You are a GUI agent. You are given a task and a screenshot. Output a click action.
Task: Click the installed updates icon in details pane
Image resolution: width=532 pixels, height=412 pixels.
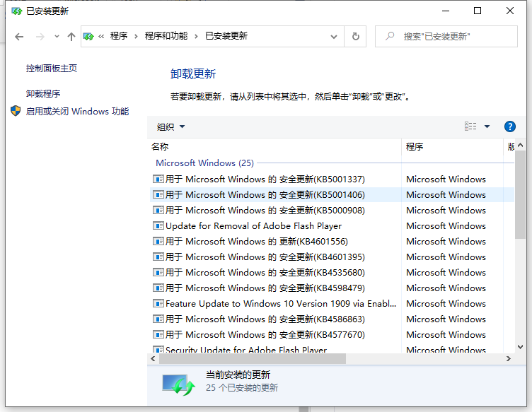pos(178,385)
